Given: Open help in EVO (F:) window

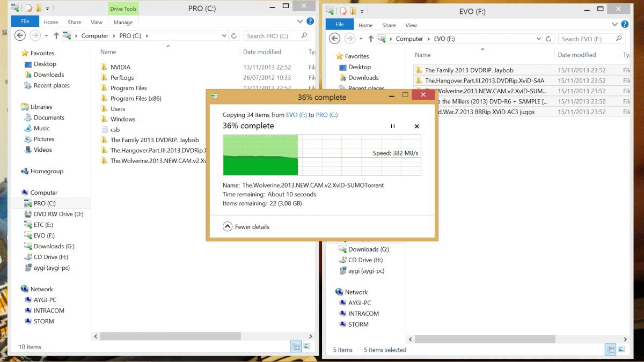Looking at the screenshot, I should click(624, 25).
